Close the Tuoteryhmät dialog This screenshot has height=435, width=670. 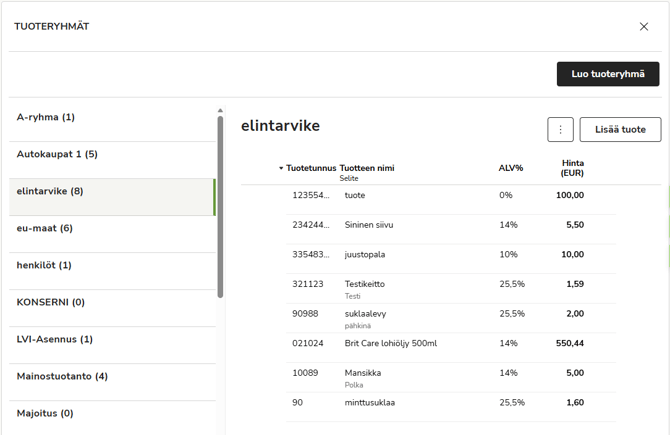point(643,27)
